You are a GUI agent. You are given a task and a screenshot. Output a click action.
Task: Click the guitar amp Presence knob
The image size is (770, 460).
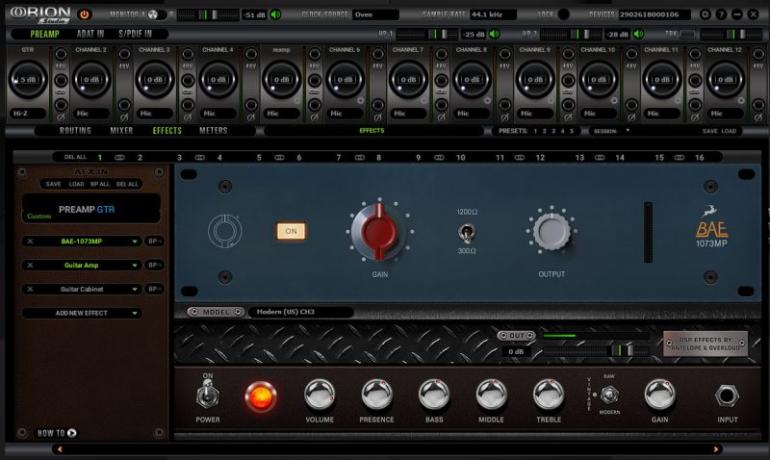377,394
